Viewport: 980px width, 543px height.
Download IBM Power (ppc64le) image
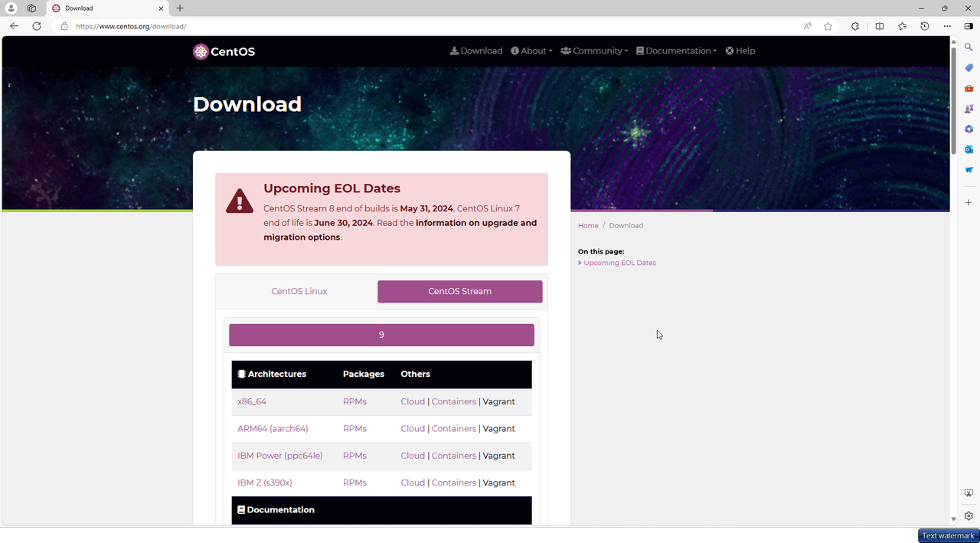[x=280, y=456]
